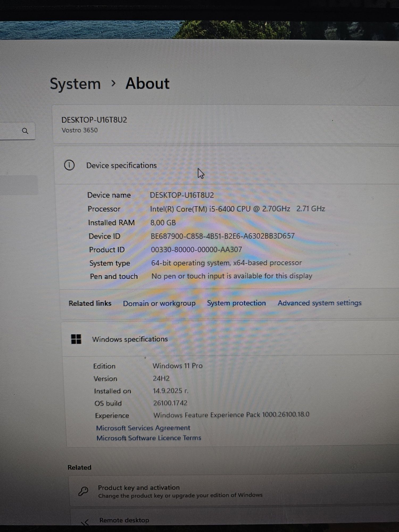The width and height of the screenshot is (399, 532).
Task: Select Installed RAM value 8,00 GB
Action: click(x=163, y=223)
